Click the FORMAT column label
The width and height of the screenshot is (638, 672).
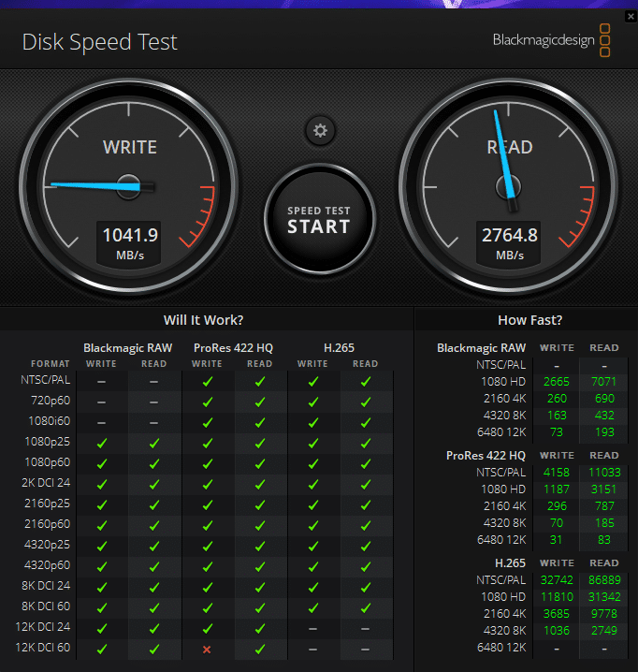(x=51, y=364)
